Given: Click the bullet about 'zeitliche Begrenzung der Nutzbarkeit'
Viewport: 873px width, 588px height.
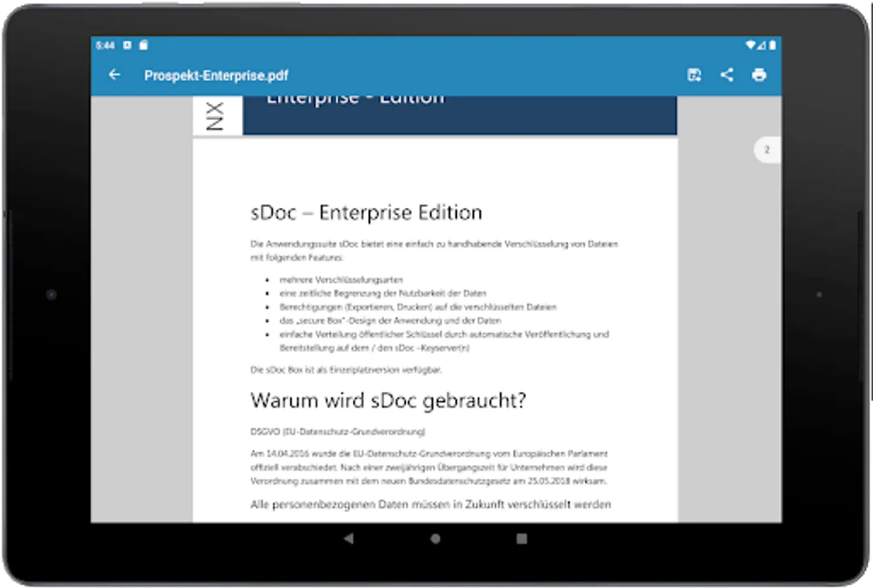Looking at the screenshot, I should (383, 293).
